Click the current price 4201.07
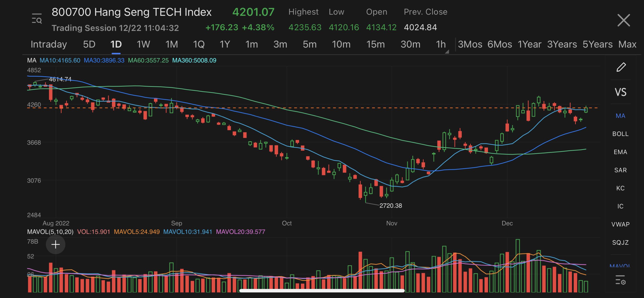 tap(253, 12)
